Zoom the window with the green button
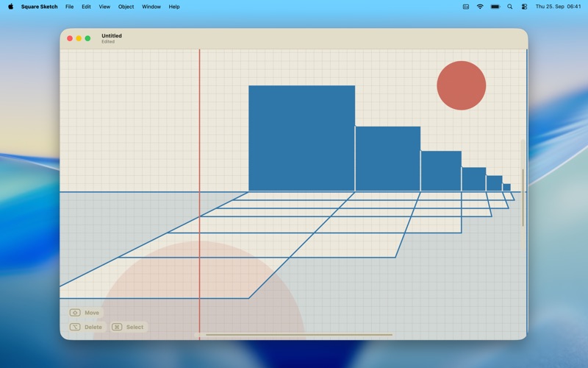 87,38
